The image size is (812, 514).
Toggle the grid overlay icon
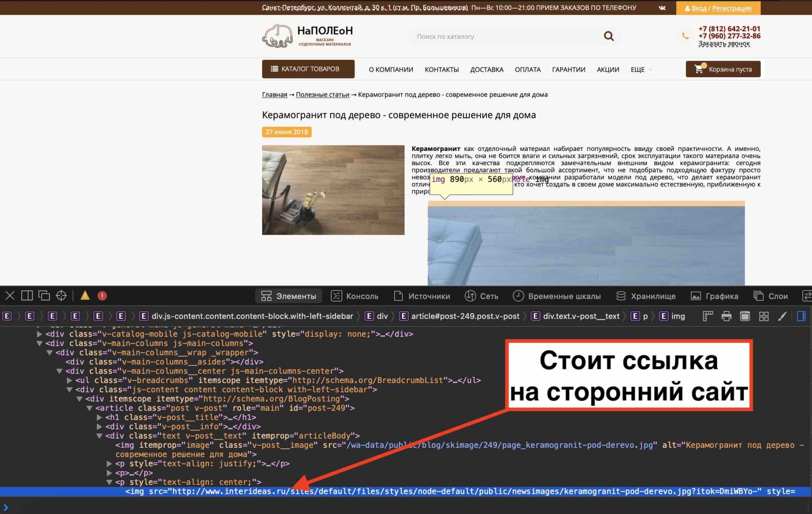763,316
